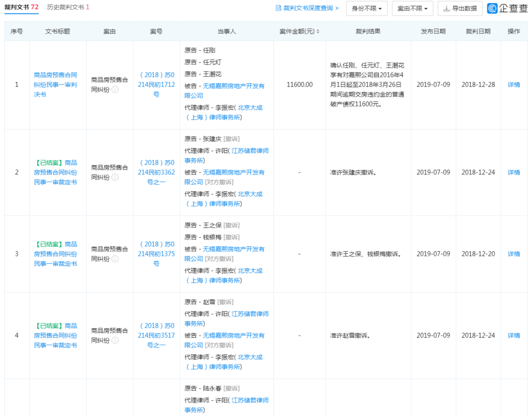
Task: Open 商品房预售合同纠纷民事一审判决书 title link
Action: (x=55, y=85)
